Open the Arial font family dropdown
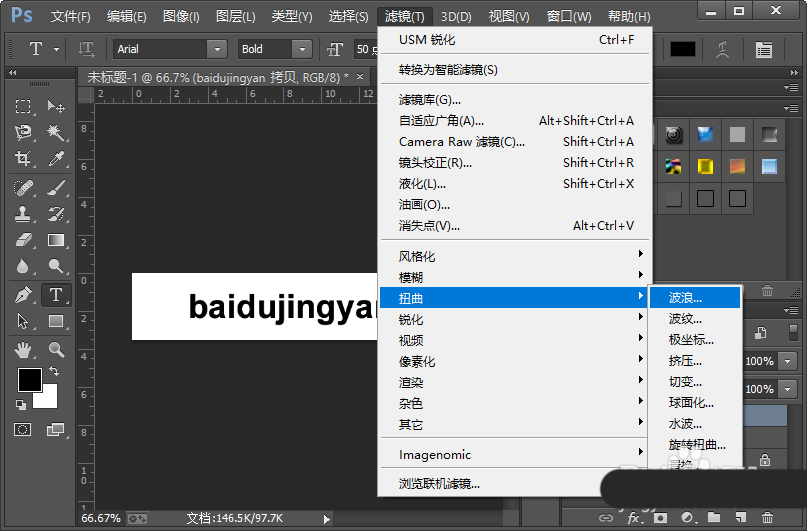807x531 pixels. (x=217, y=49)
